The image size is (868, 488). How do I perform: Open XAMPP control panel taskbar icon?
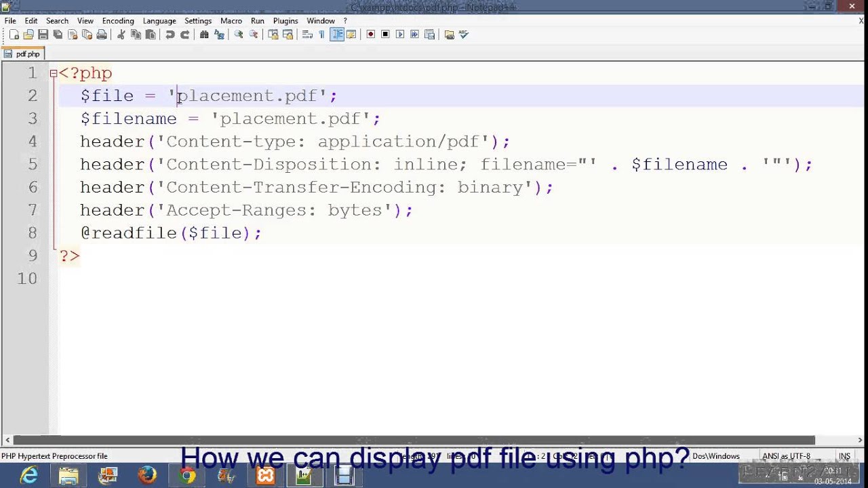point(265,476)
